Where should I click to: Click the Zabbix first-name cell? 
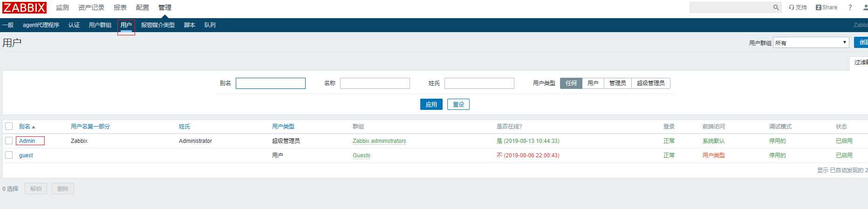click(79, 141)
